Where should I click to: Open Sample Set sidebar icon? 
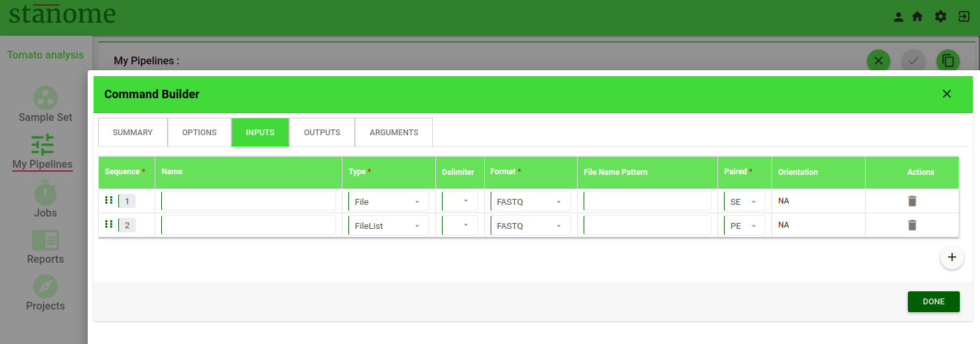[x=45, y=98]
